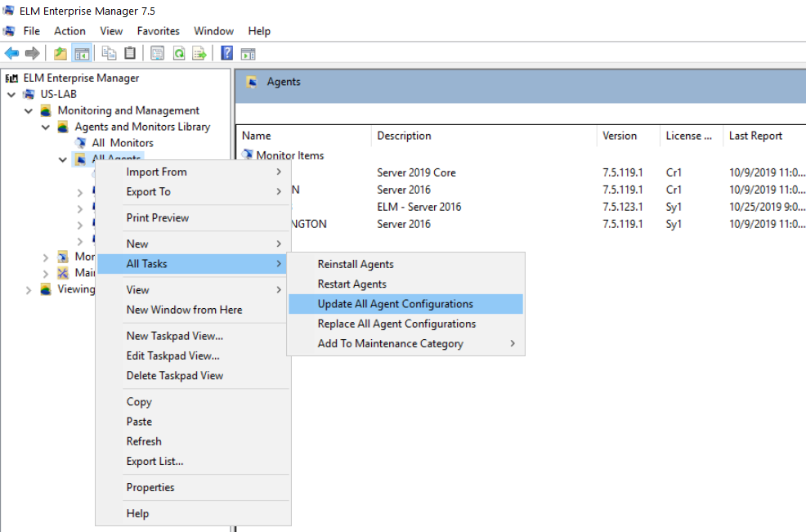The width and height of the screenshot is (806, 532).
Task: Select New Window from Here
Action: pos(193,310)
